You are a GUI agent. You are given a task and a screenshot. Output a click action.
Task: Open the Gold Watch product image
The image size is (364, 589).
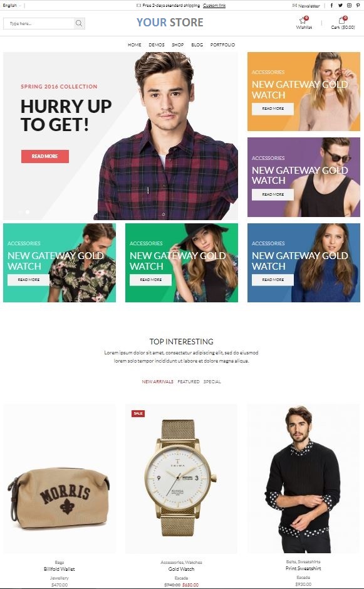pyautogui.click(x=181, y=479)
